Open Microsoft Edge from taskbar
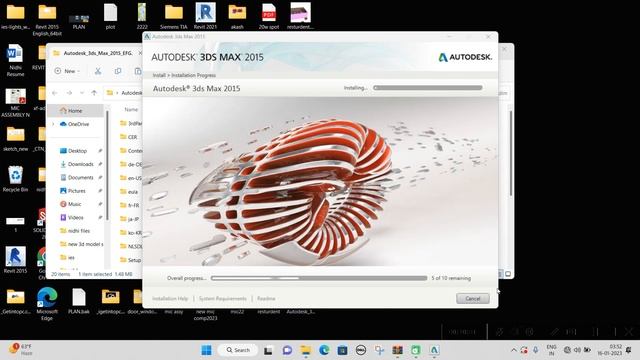 click(324, 350)
